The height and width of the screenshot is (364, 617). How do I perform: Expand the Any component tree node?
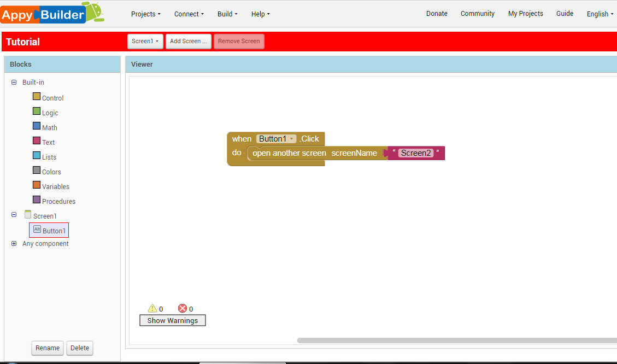point(13,243)
